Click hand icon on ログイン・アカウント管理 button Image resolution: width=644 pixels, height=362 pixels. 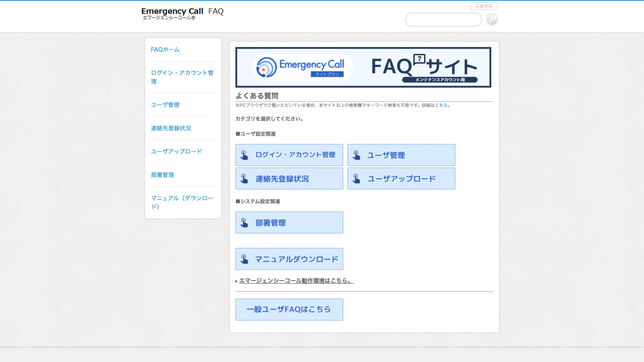coord(244,155)
